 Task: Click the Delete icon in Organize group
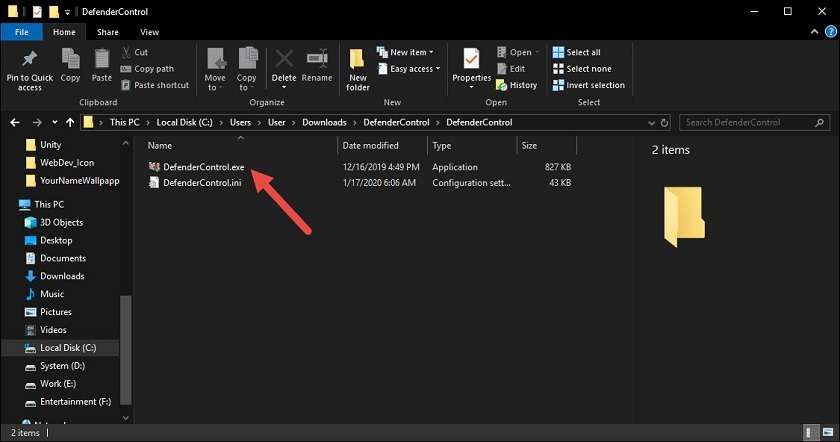click(x=284, y=60)
